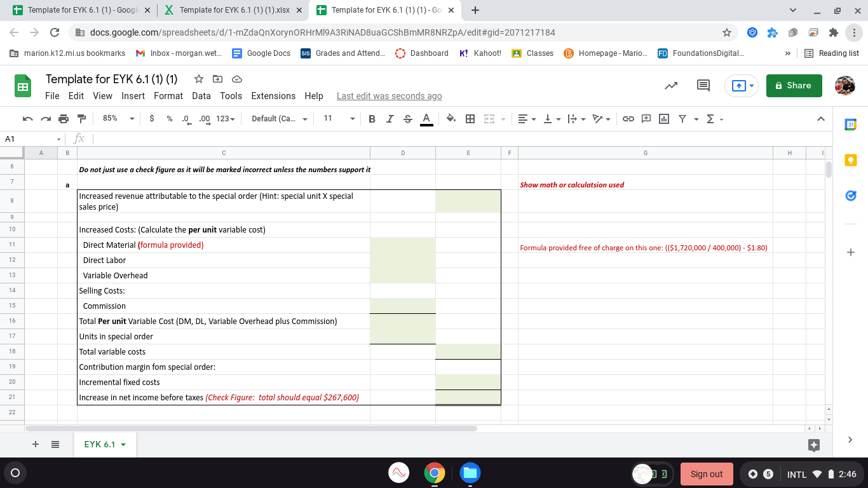The height and width of the screenshot is (488, 868).
Task: Open the Insert chart tool
Action: coord(663,118)
